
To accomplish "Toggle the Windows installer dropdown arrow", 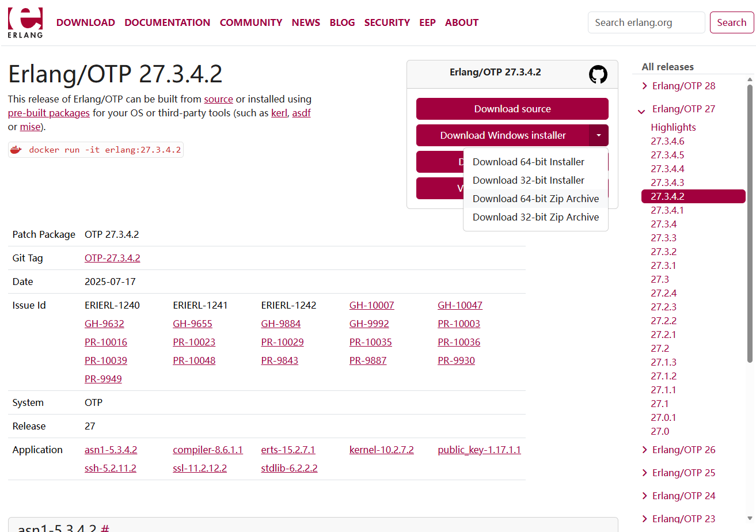I will 598,135.
